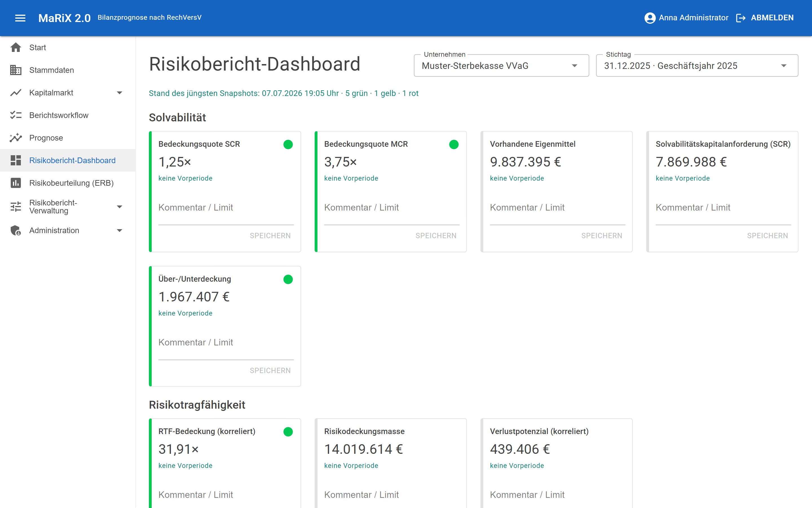Viewport: 812px width, 508px height.
Task: Click SPEICHERN on Bedeckungsquote MCR card
Action: [x=436, y=236]
